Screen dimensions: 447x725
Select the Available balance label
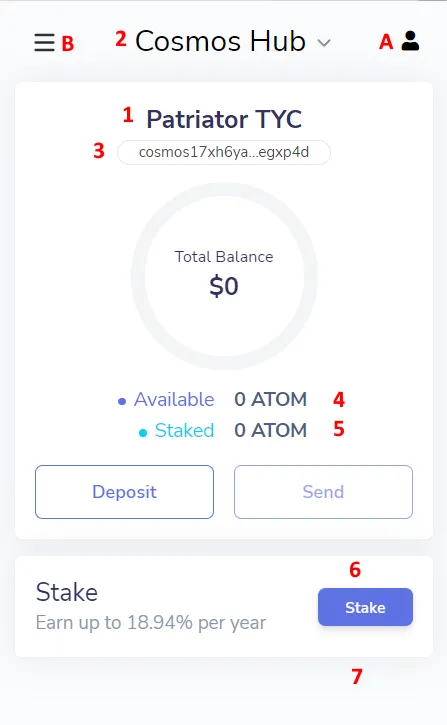click(174, 399)
